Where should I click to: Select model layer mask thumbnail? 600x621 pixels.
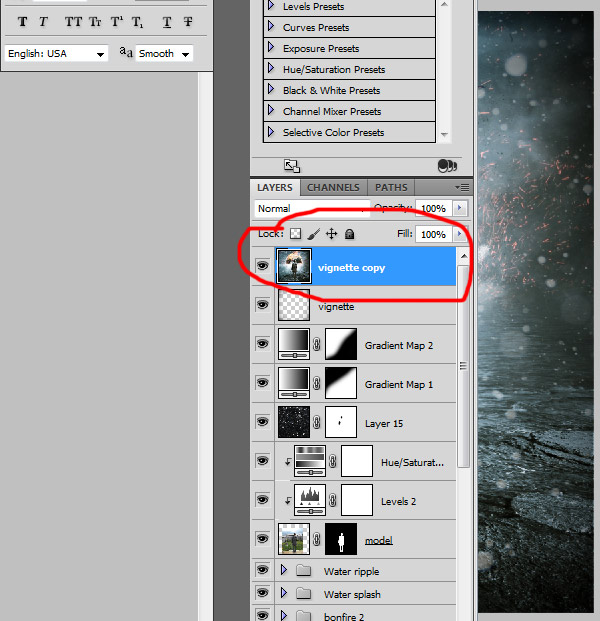[x=341, y=539]
